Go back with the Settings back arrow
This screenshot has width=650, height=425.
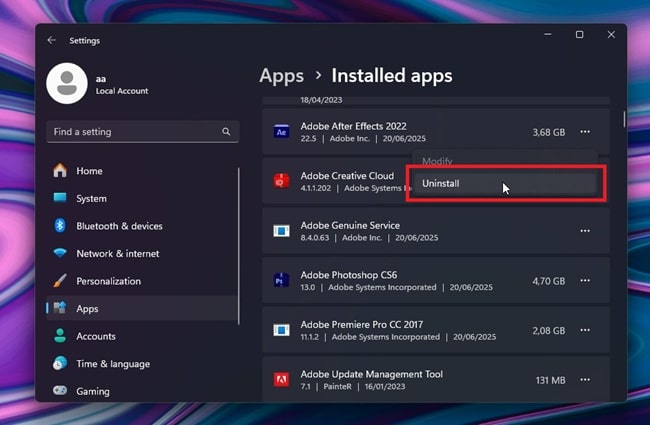click(51, 40)
